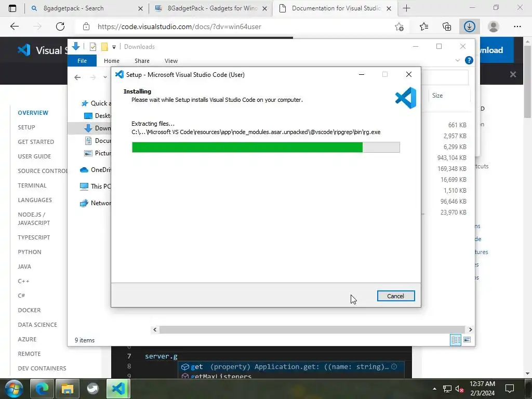Open browser Collections icon
Image resolution: width=532 pixels, height=399 pixels.
[447, 26]
